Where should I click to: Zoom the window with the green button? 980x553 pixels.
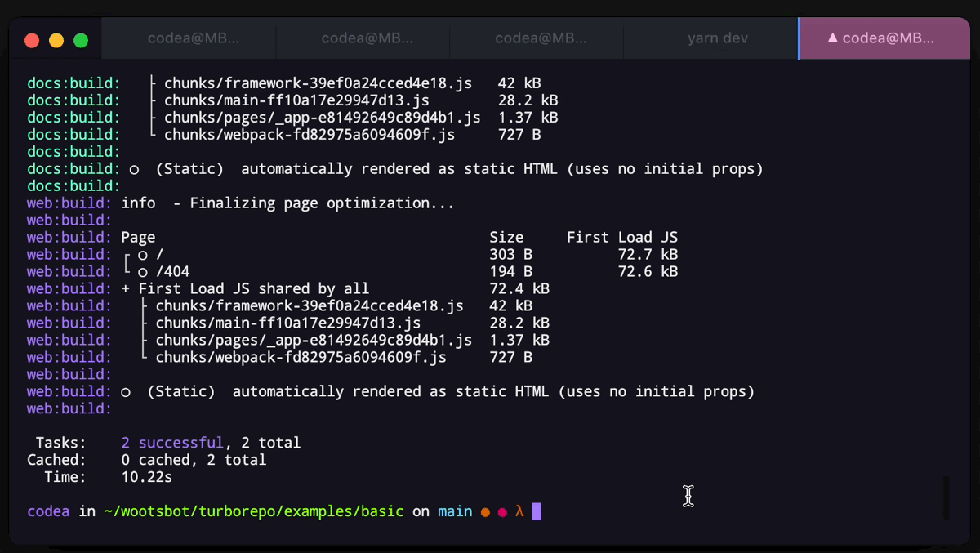(x=81, y=40)
